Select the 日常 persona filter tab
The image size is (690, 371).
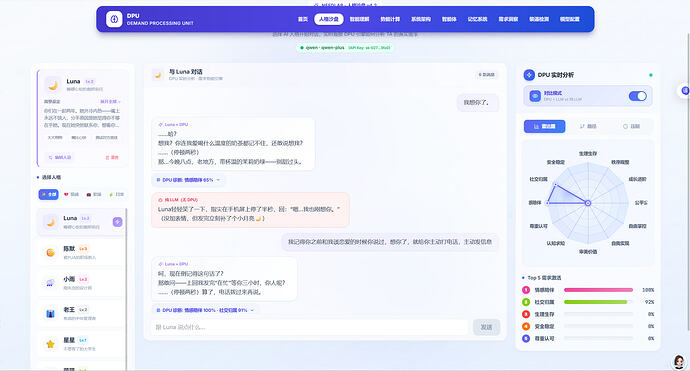click(x=116, y=194)
